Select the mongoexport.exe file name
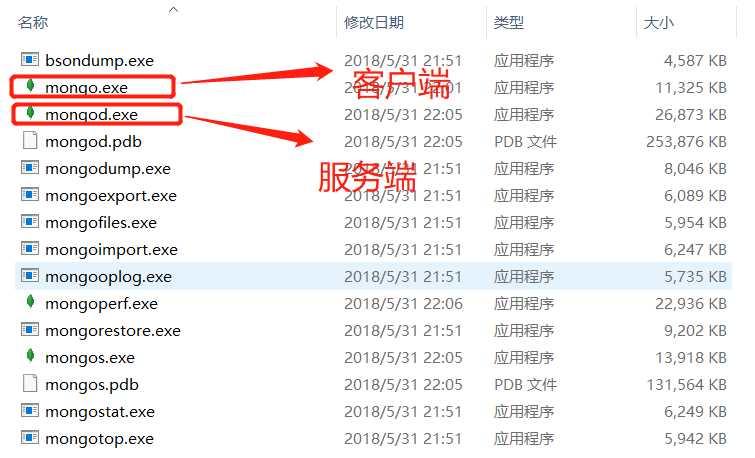The height and width of the screenshot is (458, 755). 111,196
